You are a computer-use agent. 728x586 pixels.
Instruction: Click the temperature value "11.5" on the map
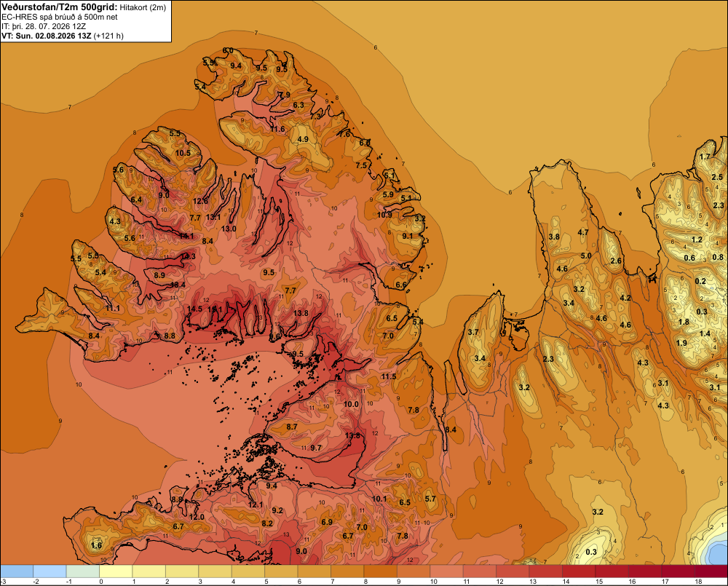389,376
